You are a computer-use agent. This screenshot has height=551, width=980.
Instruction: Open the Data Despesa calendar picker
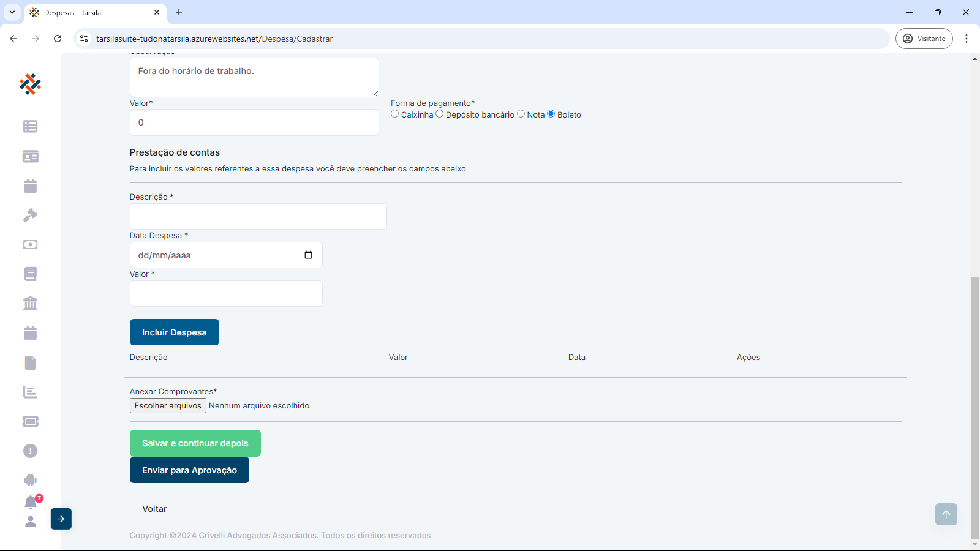[x=308, y=255]
